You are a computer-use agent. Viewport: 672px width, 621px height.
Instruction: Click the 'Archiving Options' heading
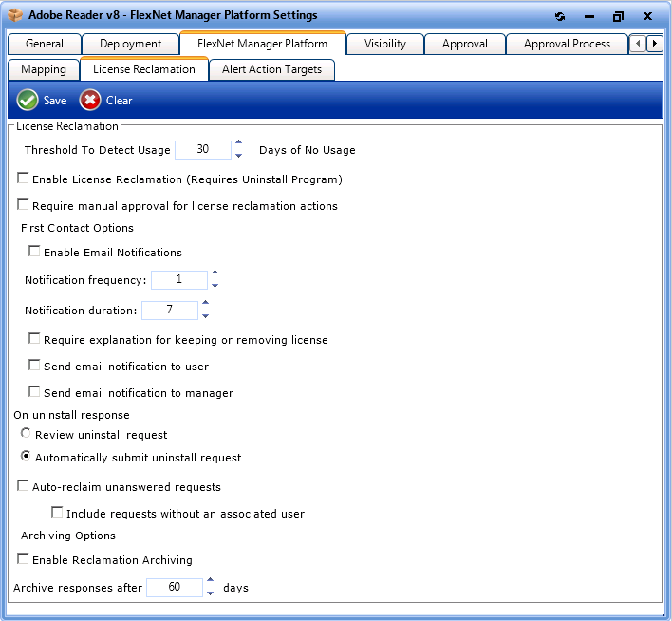68,536
